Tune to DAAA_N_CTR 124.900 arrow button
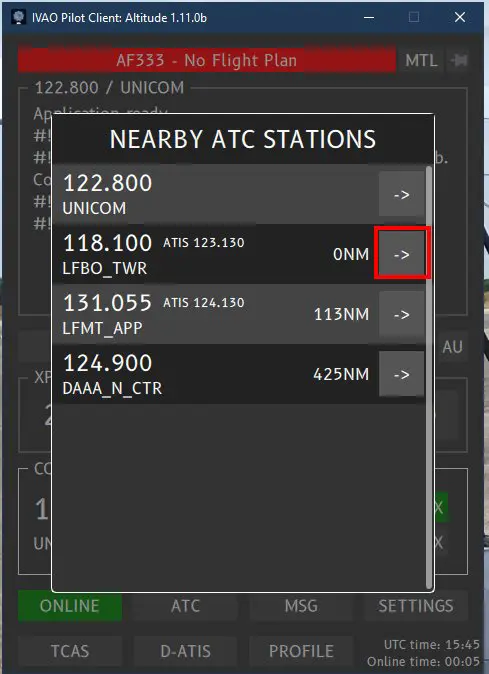This screenshot has height=674, width=489. (x=401, y=374)
